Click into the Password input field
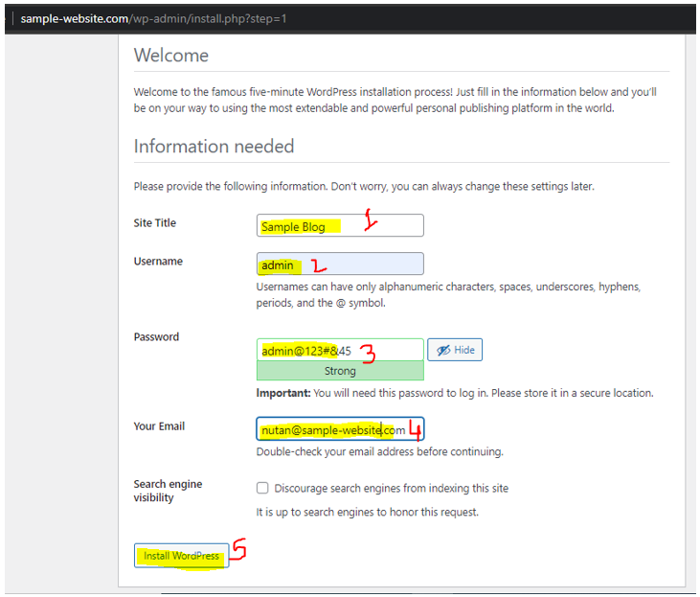Screen dimensions: 700x597 tap(340, 350)
